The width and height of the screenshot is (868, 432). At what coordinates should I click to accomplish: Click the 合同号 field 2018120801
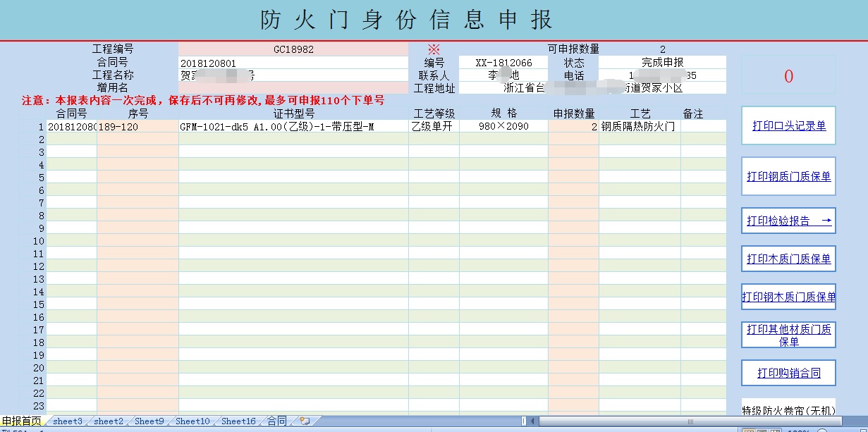pos(293,63)
